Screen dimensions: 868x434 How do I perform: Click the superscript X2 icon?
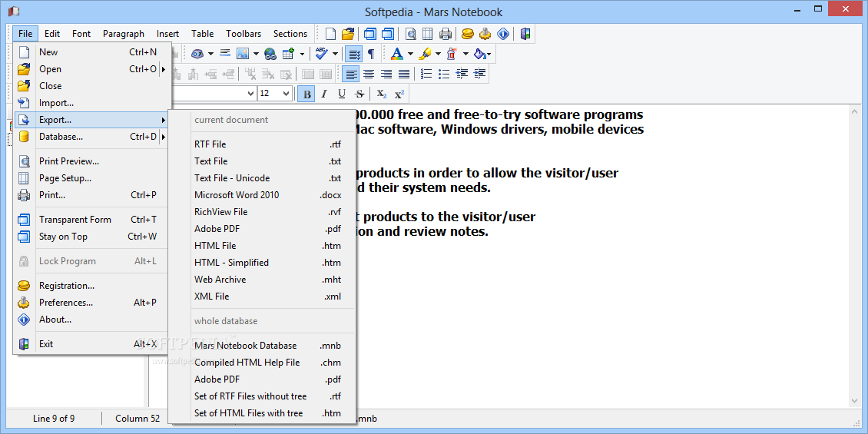tap(399, 94)
